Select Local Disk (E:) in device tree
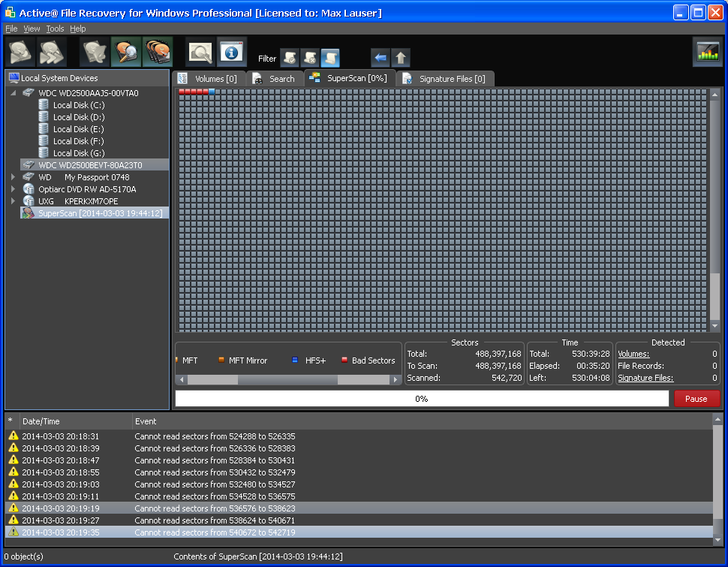This screenshot has height=567, width=728. point(78,129)
